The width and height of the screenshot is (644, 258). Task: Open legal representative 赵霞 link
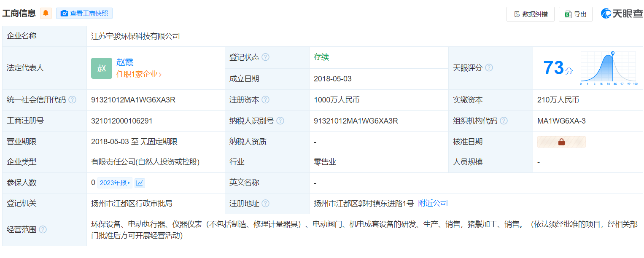125,62
